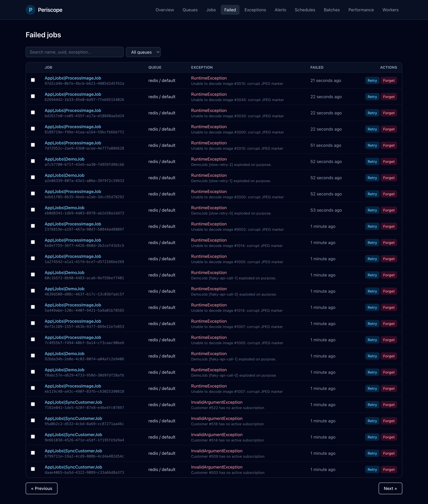Select checkbox for Customer #522 job
This screenshot has height=504, width=428.
[33, 404]
